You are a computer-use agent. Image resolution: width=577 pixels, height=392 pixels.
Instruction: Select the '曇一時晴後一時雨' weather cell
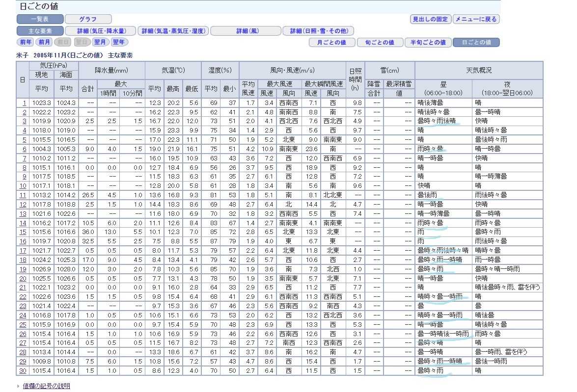pos(443,334)
